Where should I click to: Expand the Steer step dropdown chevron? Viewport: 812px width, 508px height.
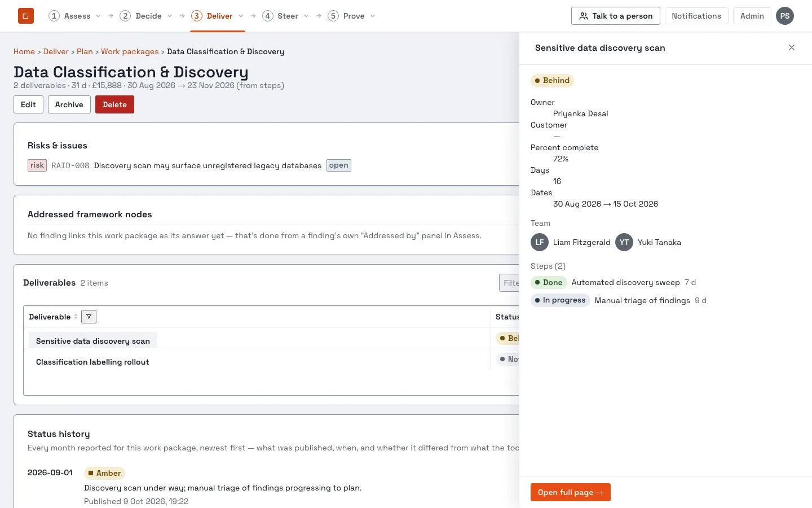pos(306,16)
